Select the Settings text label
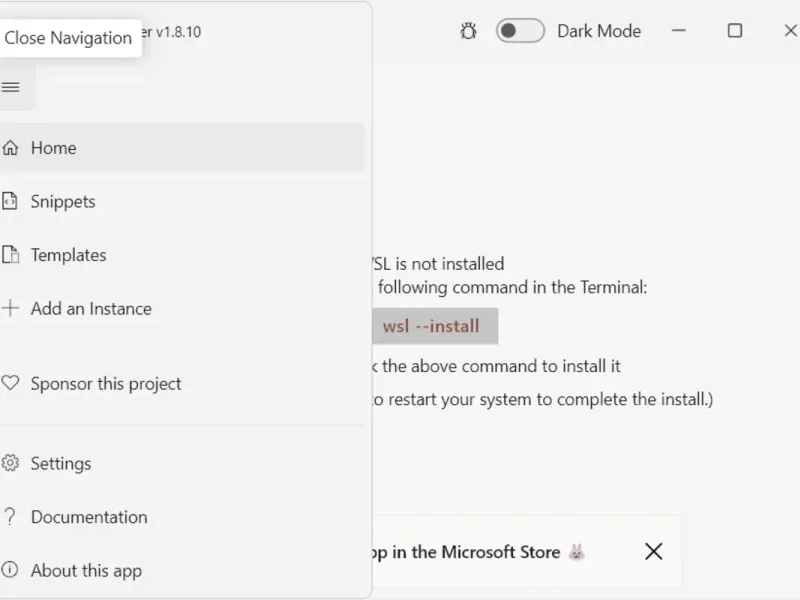This screenshot has width=800, height=600. pos(61,463)
